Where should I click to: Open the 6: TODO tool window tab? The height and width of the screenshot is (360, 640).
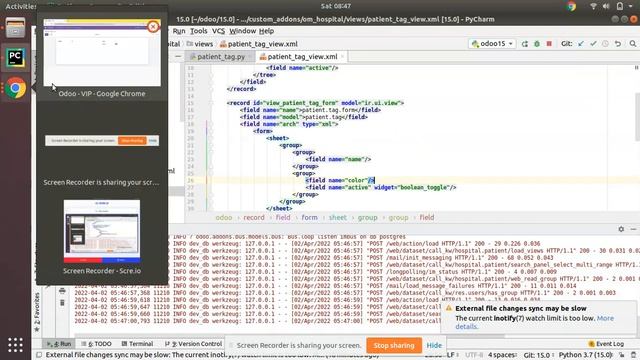(96, 344)
